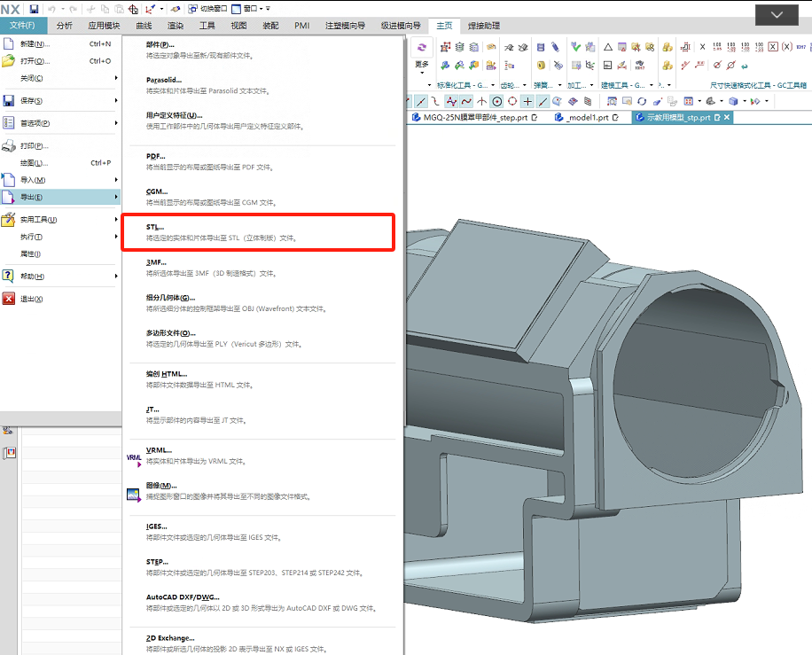This screenshot has height=655, width=812.
Task: Select STL... export option
Action: click(x=258, y=232)
